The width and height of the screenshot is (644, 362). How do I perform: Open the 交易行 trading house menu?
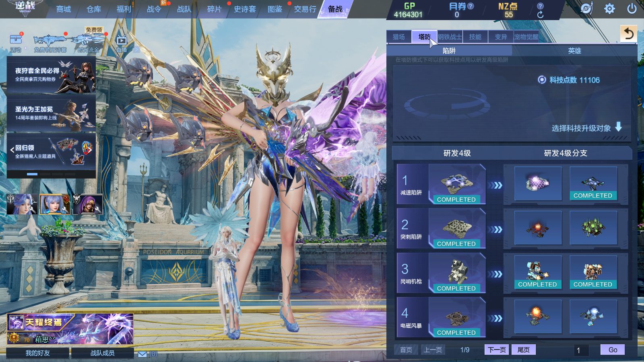(305, 9)
